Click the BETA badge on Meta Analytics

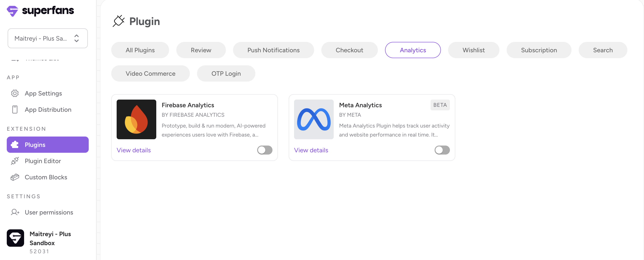(440, 105)
